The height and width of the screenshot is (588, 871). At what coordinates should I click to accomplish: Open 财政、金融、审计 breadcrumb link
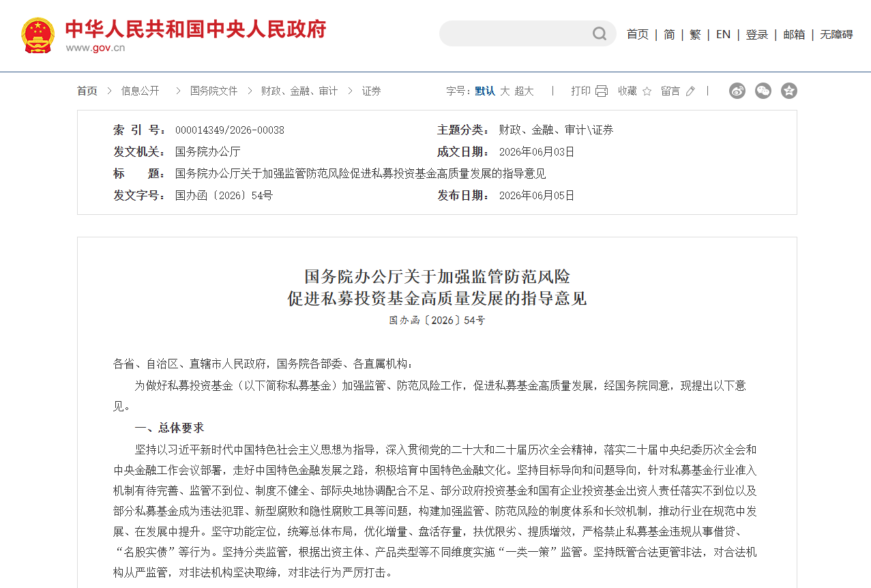pyautogui.click(x=299, y=91)
